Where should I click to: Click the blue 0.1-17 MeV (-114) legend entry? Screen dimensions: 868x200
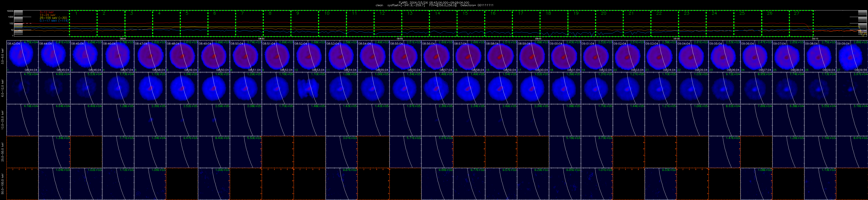pyautogui.click(x=54, y=21)
